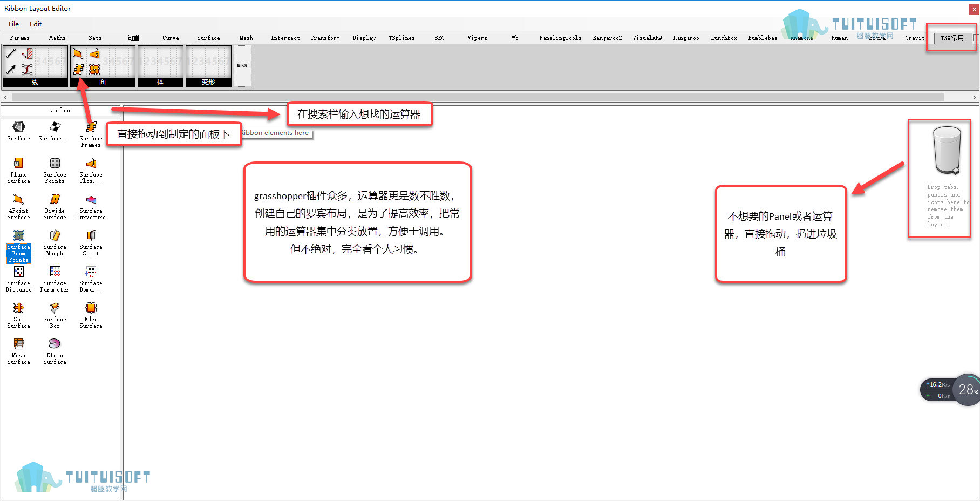Click the Surface Curvature component
Image resolution: width=980 pixels, height=501 pixels.
pos(91,207)
